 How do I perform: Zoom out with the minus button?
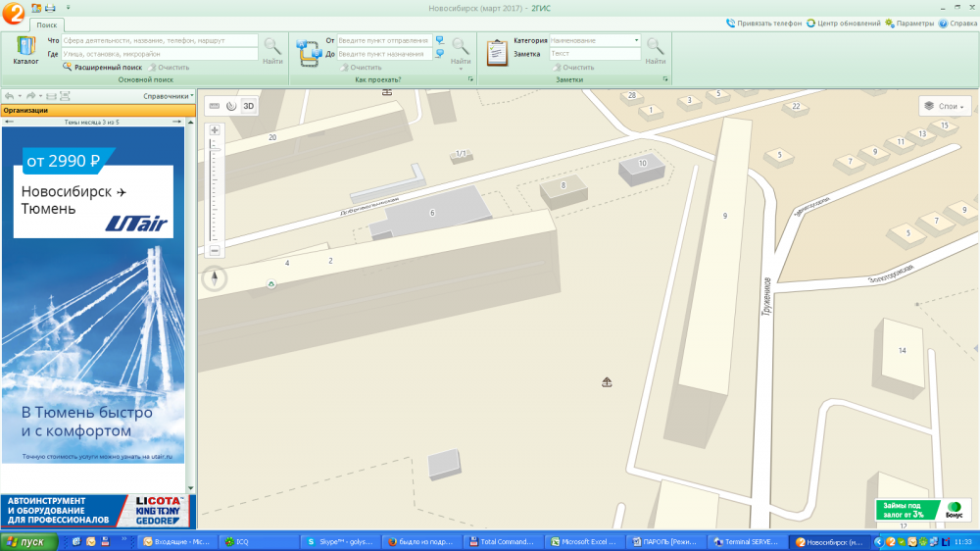[215, 251]
